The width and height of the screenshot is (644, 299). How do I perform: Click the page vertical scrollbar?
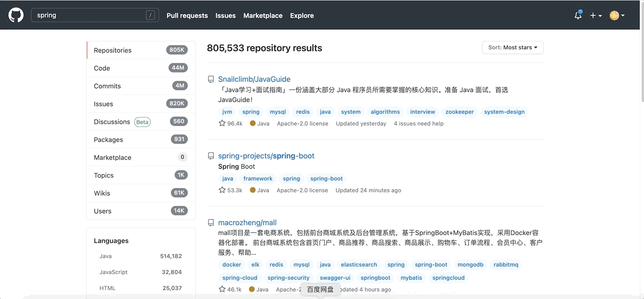pos(642,52)
